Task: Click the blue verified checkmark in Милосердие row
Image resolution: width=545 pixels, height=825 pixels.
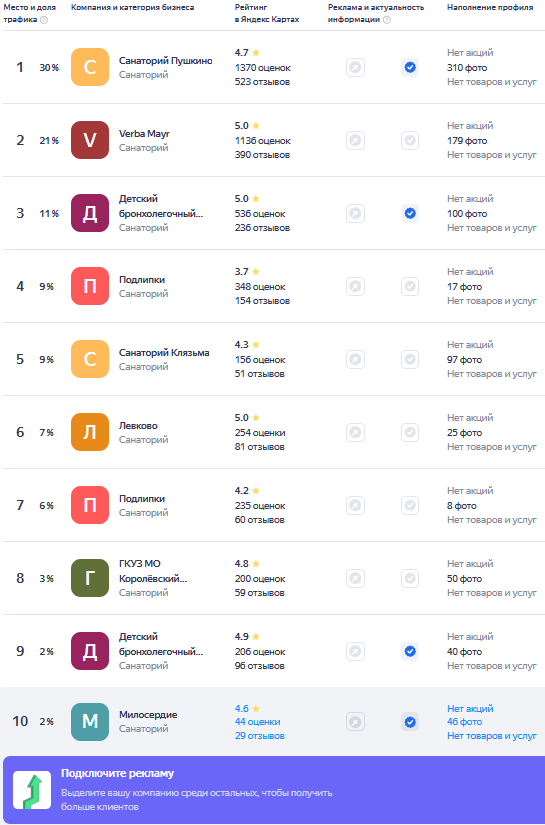Action: 410,722
